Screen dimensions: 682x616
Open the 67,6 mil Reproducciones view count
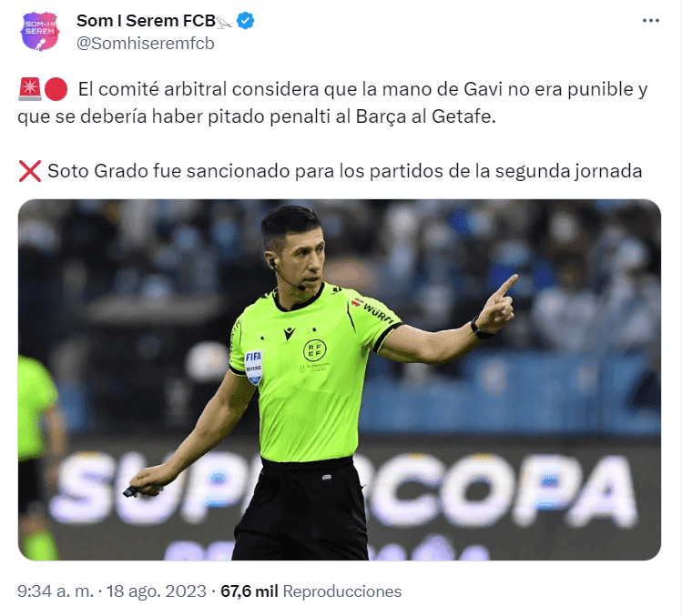(311, 591)
